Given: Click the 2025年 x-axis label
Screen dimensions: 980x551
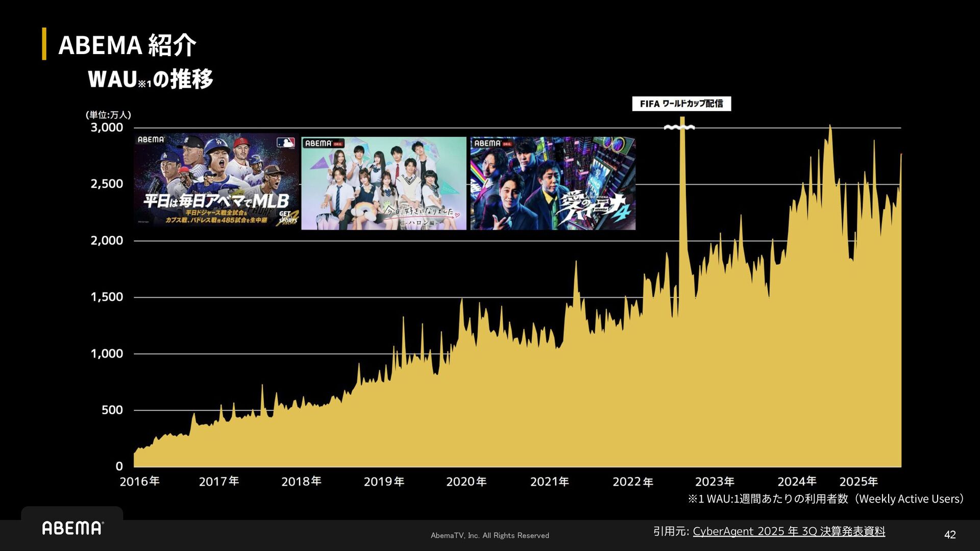Looking at the screenshot, I should pyautogui.click(x=859, y=482).
